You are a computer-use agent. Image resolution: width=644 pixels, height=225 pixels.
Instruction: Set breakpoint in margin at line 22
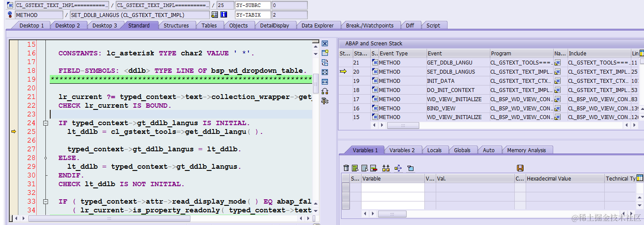click(x=14, y=106)
